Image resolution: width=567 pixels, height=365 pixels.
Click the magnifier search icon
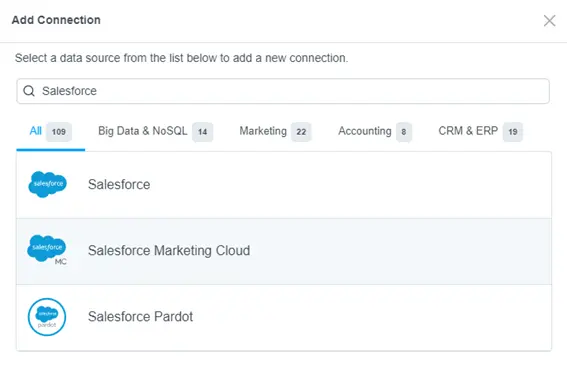(x=29, y=91)
